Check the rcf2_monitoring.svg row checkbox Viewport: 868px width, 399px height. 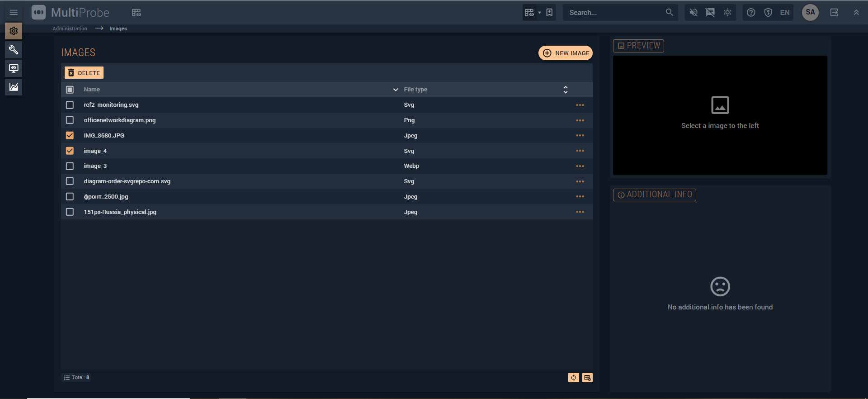click(x=70, y=105)
